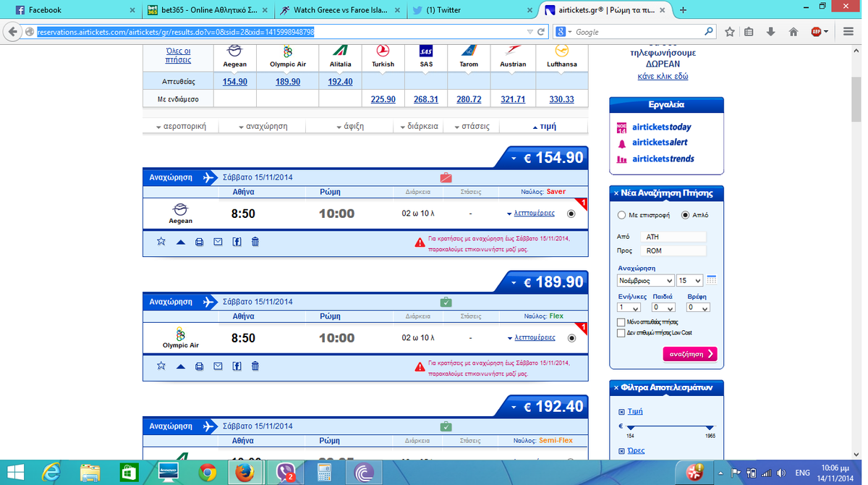The height and width of the screenshot is (485, 868).
Task: Click the print icon in Olympic Air flight card
Action: point(200,367)
